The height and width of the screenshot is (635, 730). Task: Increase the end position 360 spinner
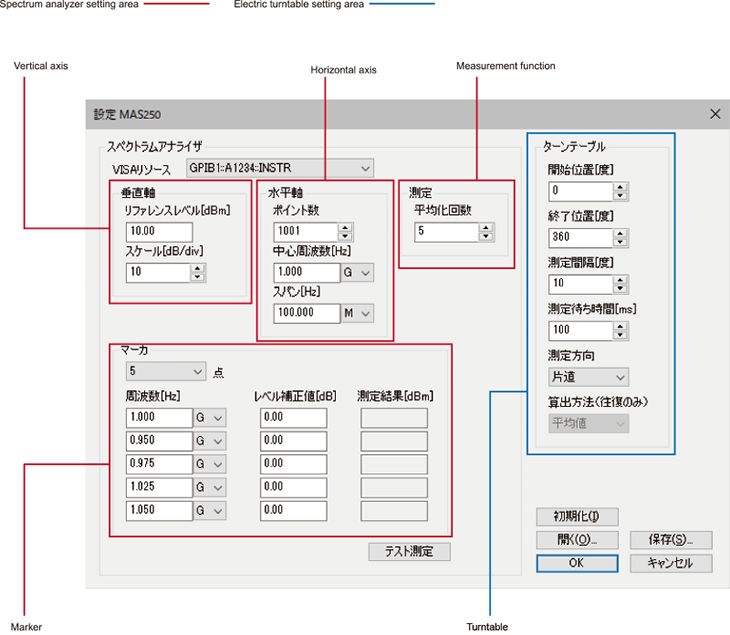click(x=620, y=234)
